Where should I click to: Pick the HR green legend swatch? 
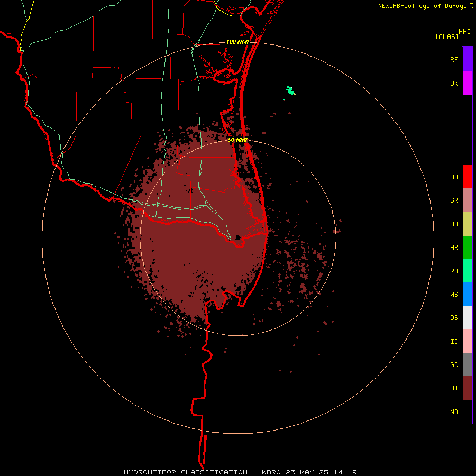(467, 248)
